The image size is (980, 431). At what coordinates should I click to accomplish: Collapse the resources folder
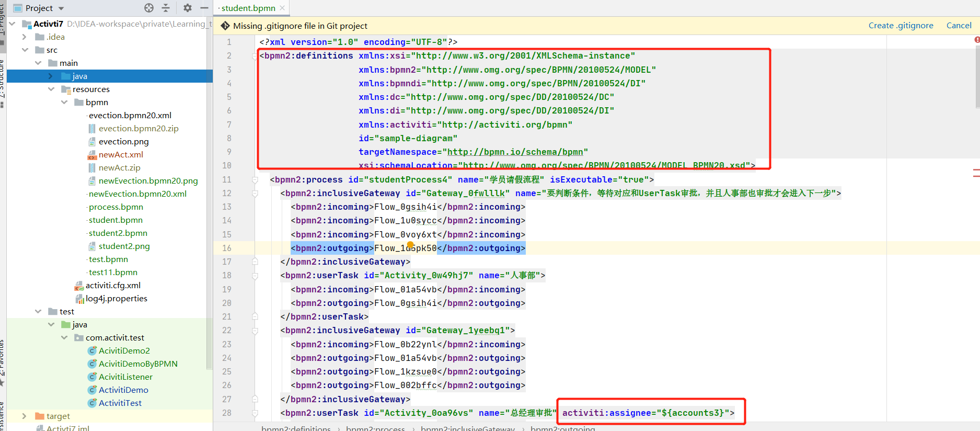pos(51,89)
